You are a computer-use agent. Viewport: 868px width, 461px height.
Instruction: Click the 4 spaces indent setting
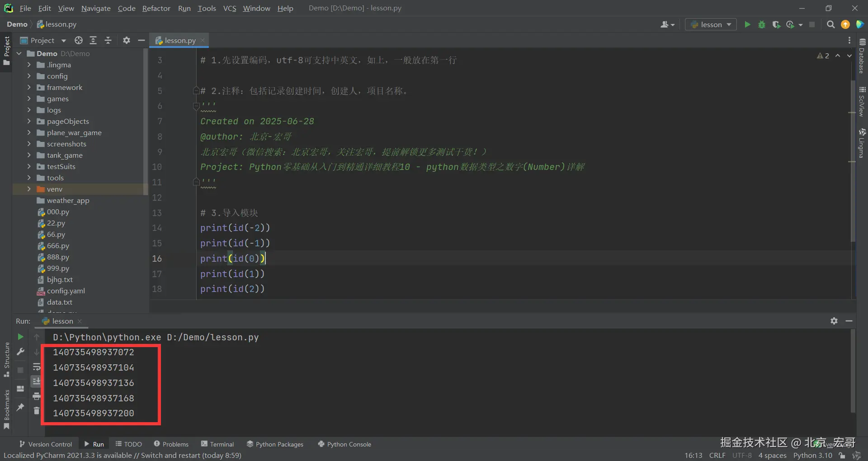[772, 456]
